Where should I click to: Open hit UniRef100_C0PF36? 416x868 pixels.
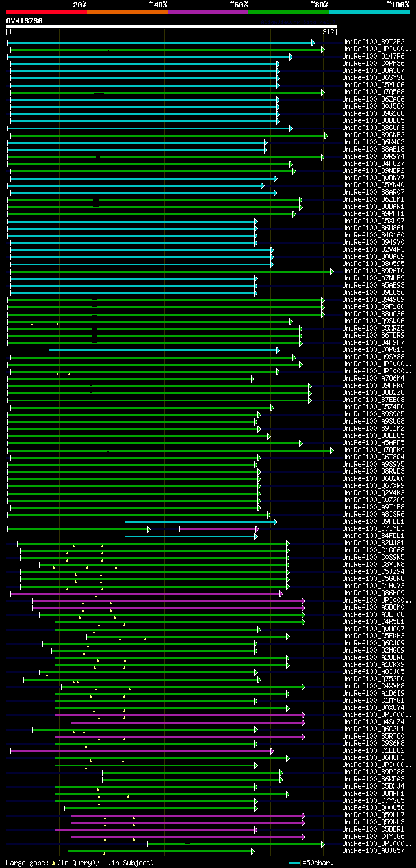click(374, 64)
